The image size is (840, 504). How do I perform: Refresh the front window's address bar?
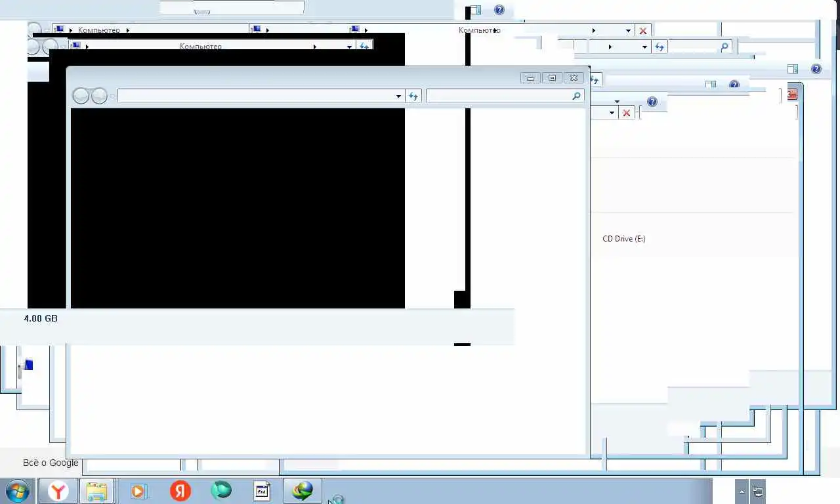pos(413,96)
